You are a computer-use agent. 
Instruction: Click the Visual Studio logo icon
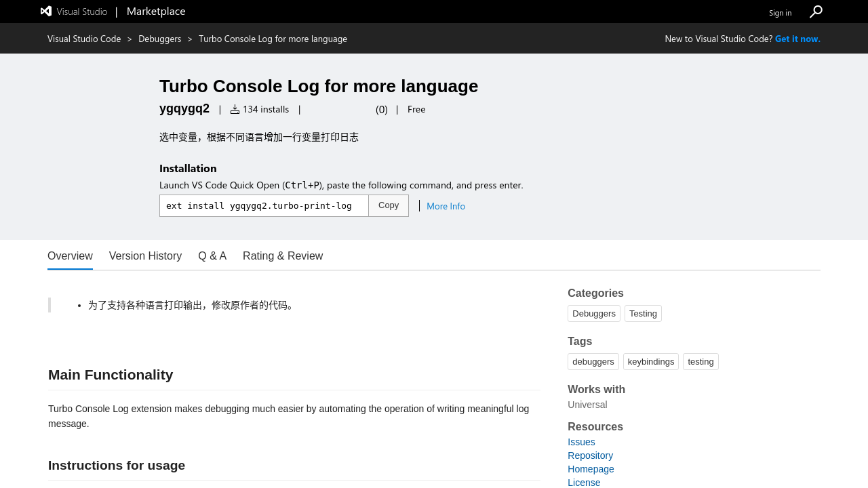46,11
